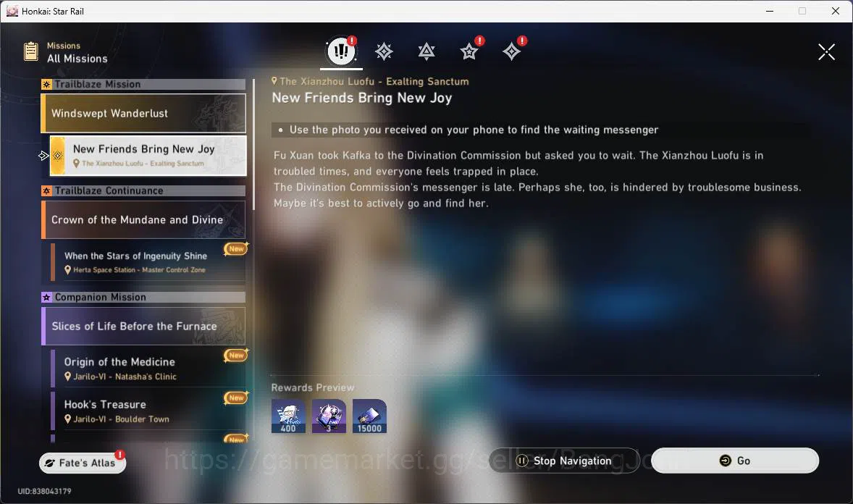Image resolution: width=853 pixels, height=504 pixels.
Task: Open Hook's Treasure companion mission
Action: [148, 411]
